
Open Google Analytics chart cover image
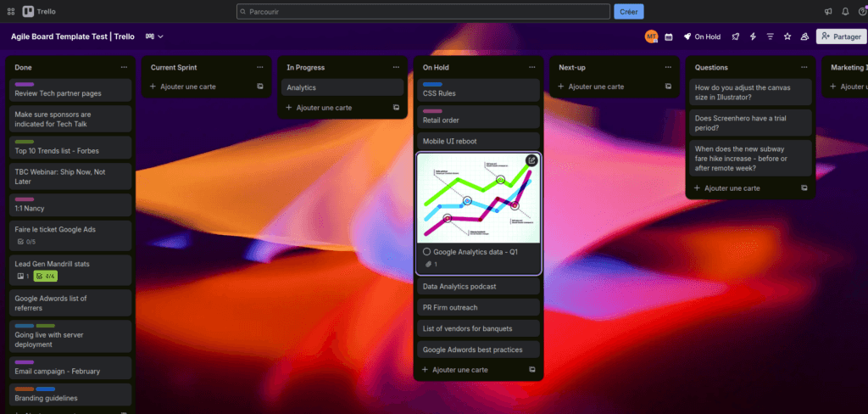(x=478, y=199)
